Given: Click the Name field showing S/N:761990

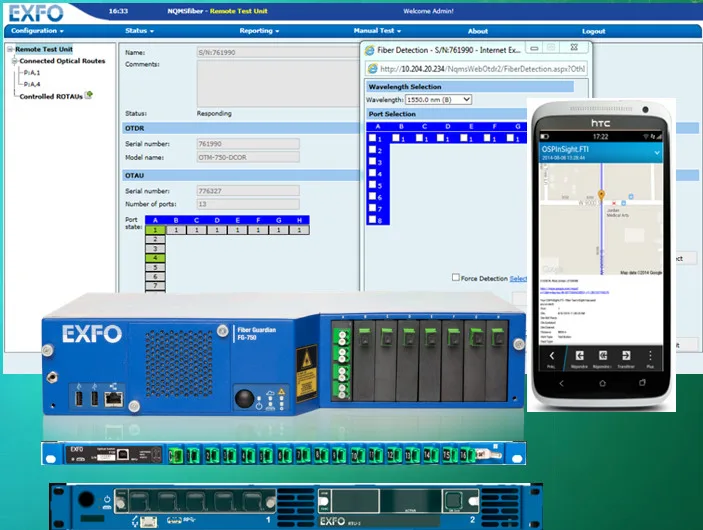Looking at the screenshot, I should point(278,52).
